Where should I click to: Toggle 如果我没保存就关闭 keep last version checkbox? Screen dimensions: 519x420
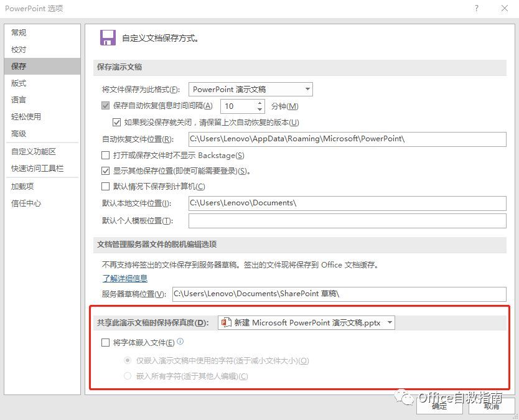coord(116,123)
